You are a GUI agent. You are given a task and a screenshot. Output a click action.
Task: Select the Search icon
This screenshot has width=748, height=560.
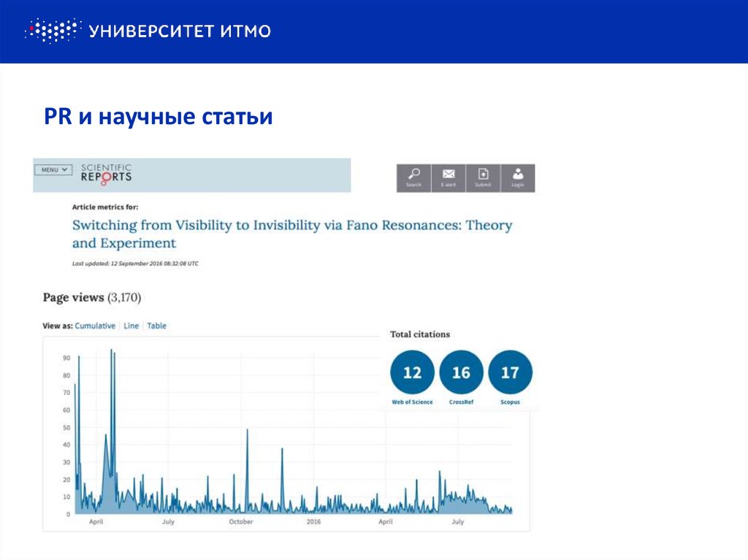(x=413, y=177)
